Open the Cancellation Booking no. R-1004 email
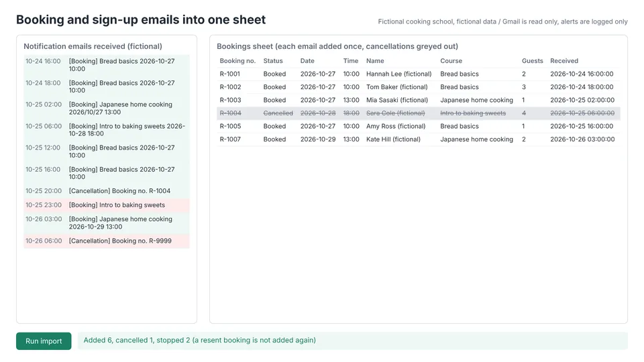644x362 pixels. pyautogui.click(x=107, y=191)
